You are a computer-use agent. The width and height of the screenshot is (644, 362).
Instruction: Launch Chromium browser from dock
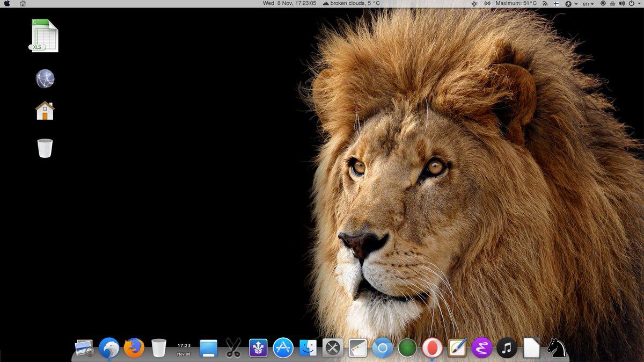click(x=383, y=348)
